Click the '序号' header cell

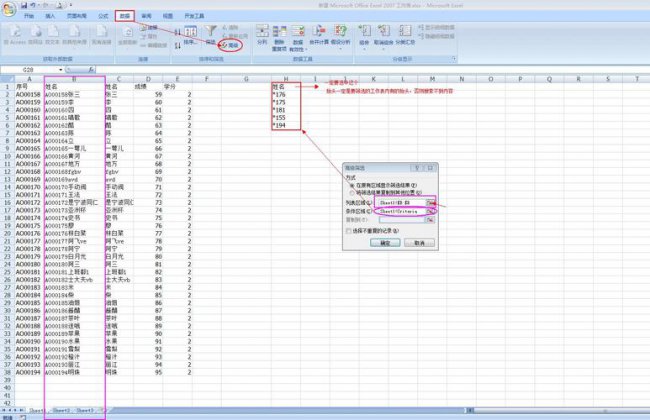pos(29,87)
